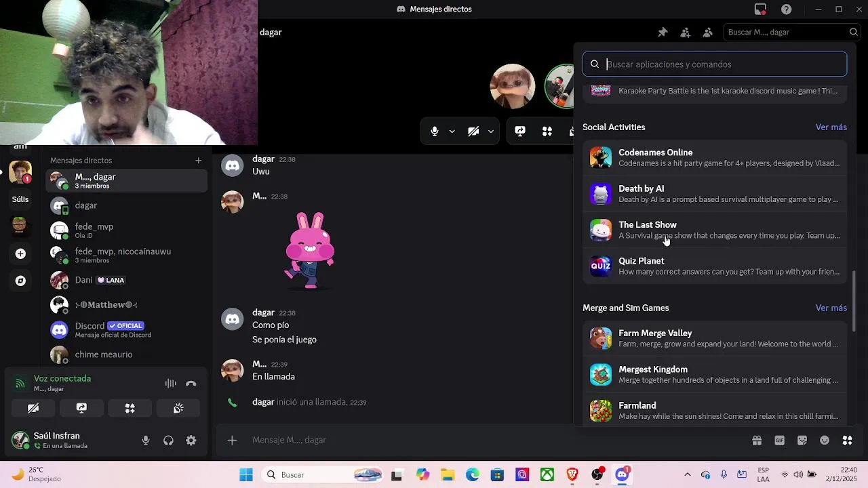
Task: Launch Codenames Online activity
Action: click(715, 157)
